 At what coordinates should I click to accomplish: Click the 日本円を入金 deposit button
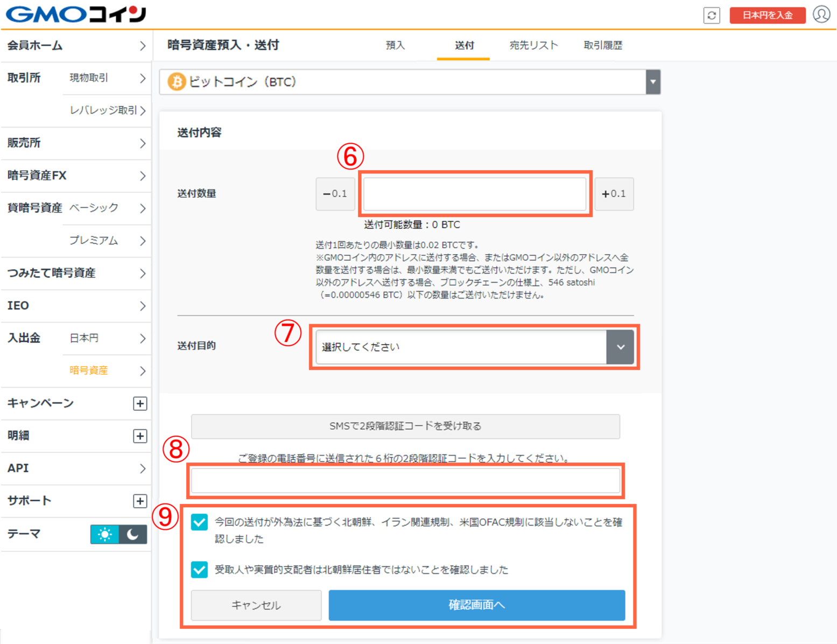(767, 15)
